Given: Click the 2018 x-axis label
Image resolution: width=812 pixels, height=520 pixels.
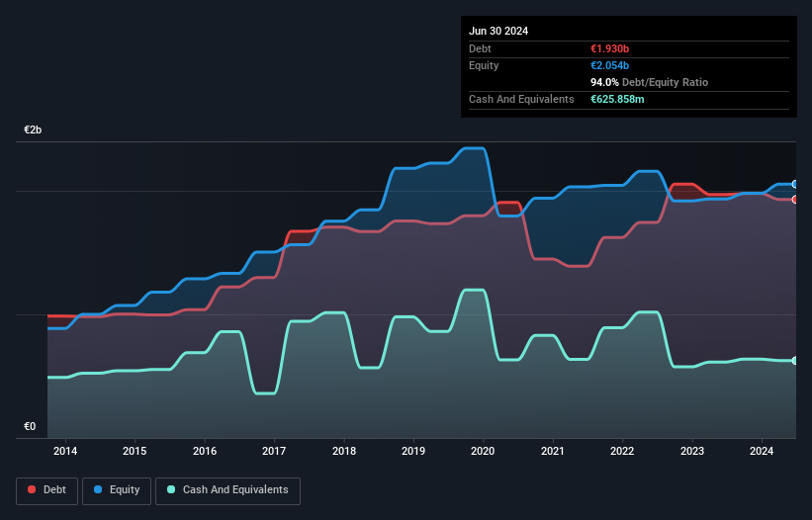Looking at the screenshot, I should (344, 451).
